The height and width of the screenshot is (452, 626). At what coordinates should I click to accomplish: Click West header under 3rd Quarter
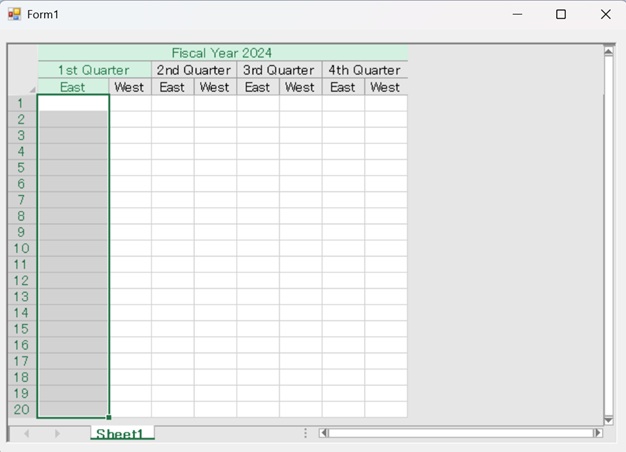[301, 87]
